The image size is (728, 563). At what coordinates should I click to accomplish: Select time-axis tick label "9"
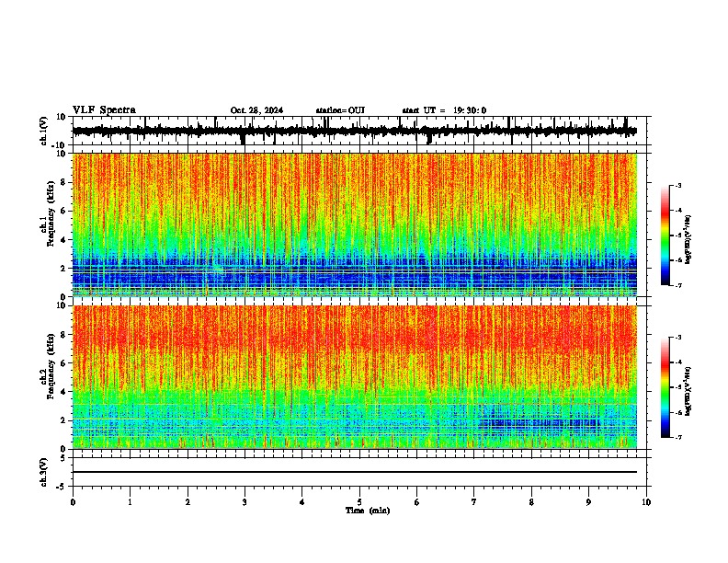(x=588, y=502)
